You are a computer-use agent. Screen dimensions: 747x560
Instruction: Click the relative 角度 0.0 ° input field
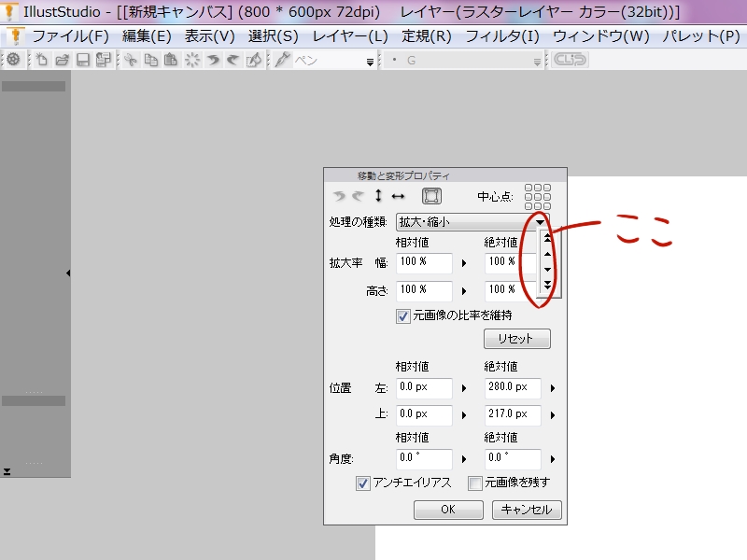point(424,459)
